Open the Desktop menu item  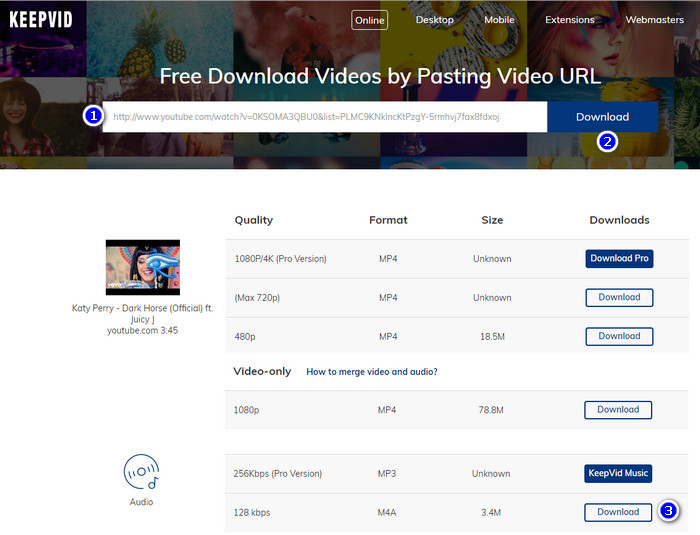coord(434,20)
